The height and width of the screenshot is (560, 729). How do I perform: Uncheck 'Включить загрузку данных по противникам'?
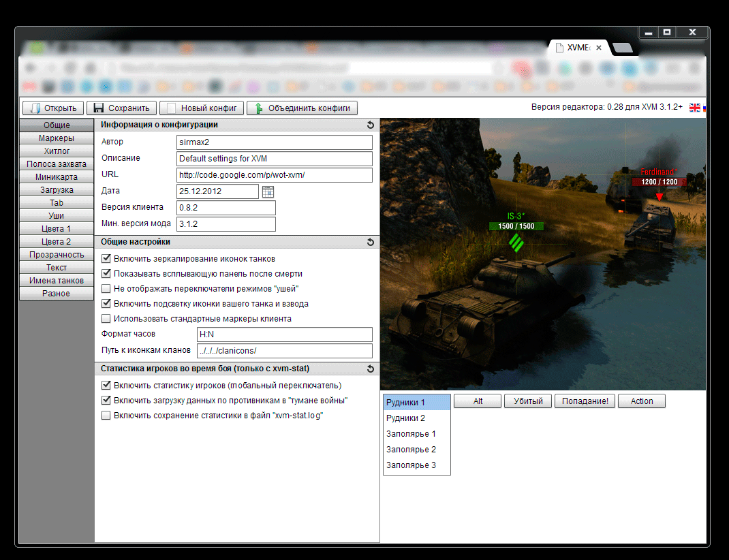pyautogui.click(x=106, y=400)
